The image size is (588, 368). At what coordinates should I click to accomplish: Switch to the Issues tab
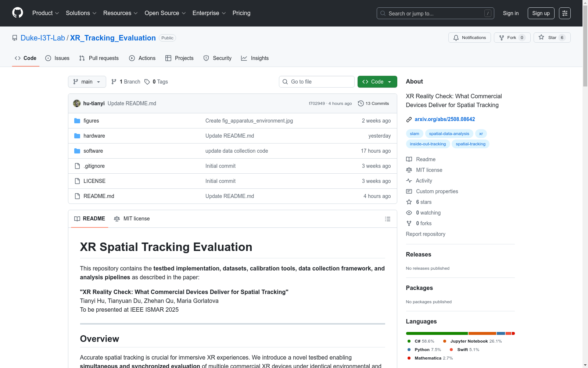57,58
